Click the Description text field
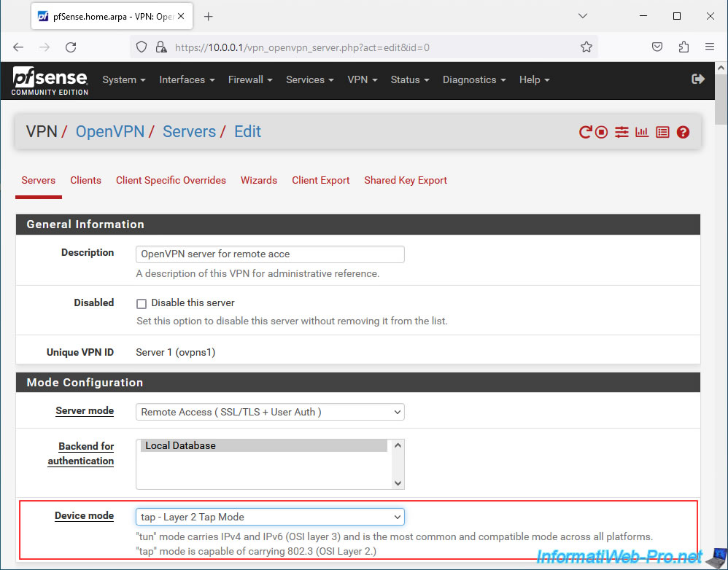Image resolution: width=728 pixels, height=570 pixels. pos(270,254)
